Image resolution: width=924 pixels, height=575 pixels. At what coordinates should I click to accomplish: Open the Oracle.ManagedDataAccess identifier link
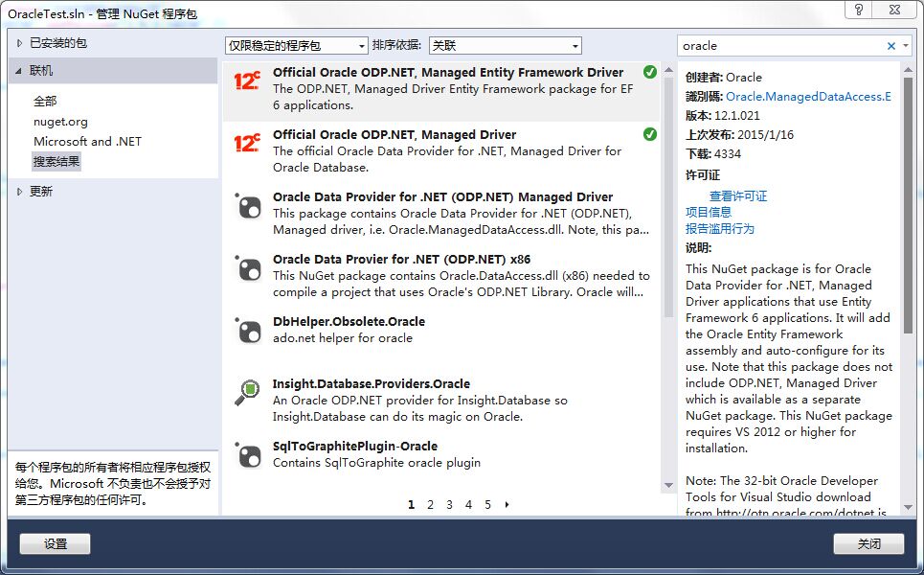click(808, 97)
